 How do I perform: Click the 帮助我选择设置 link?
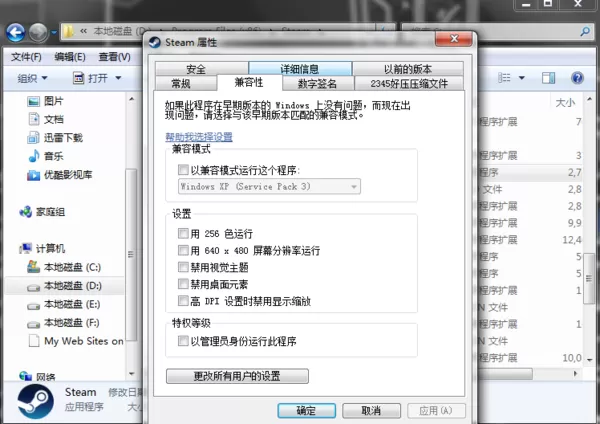point(199,137)
